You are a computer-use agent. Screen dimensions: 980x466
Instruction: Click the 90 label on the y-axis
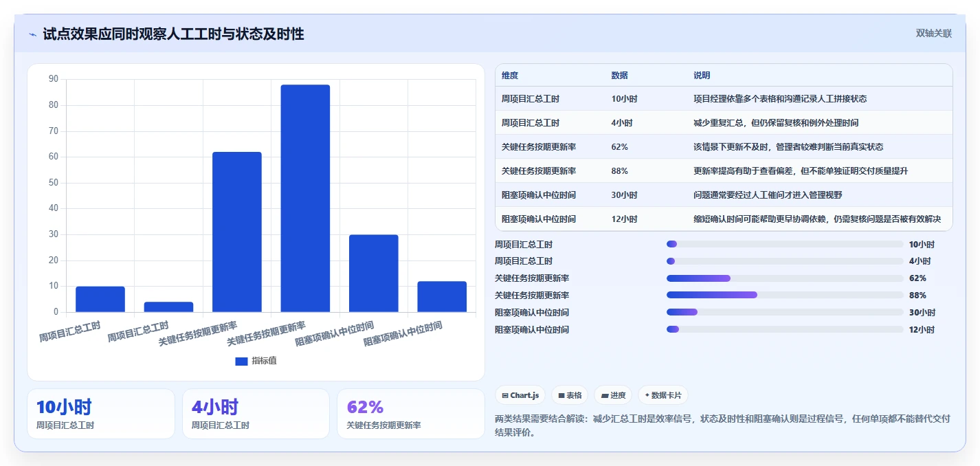pos(54,79)
